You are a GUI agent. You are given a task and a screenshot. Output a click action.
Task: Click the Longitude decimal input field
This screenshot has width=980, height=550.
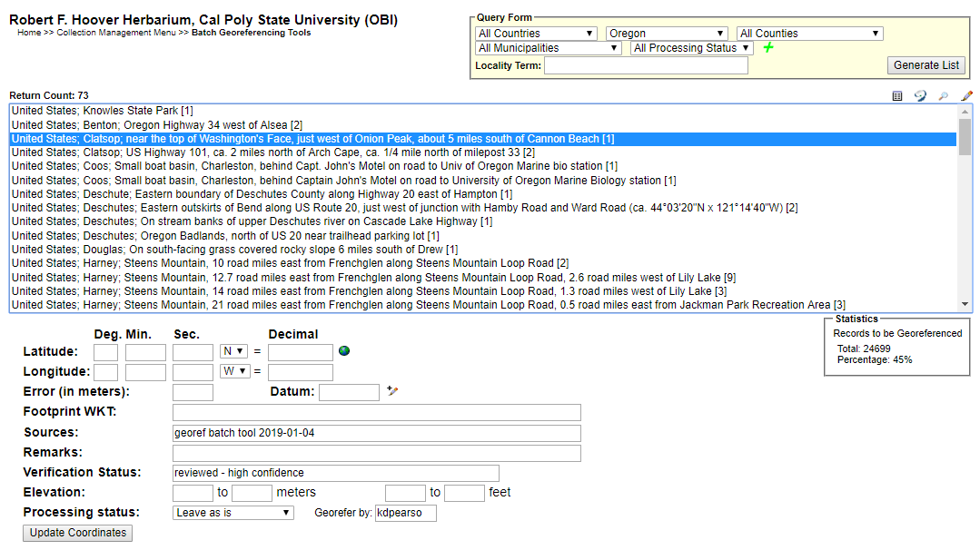click(x=301, y=373)
